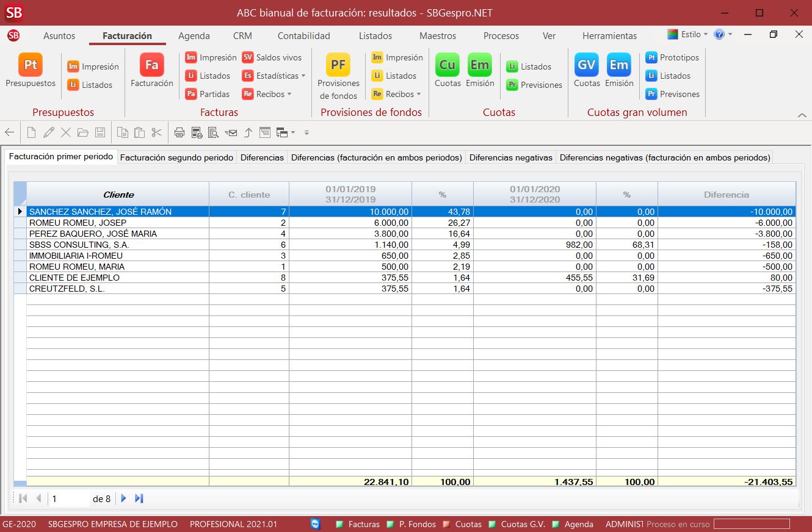The height and width of the screenshot is (532, 812).
Task: Open the Contabilidad menu
Action: tap(303, 36)
